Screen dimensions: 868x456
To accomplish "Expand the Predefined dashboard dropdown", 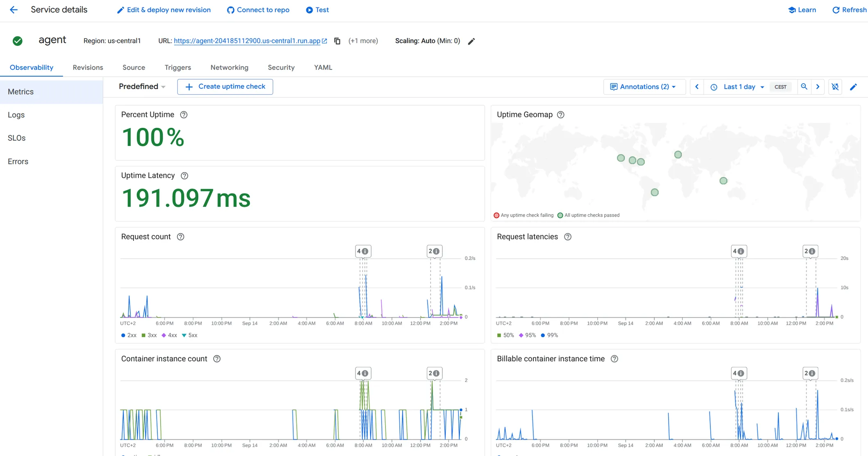I will [142, 86].
